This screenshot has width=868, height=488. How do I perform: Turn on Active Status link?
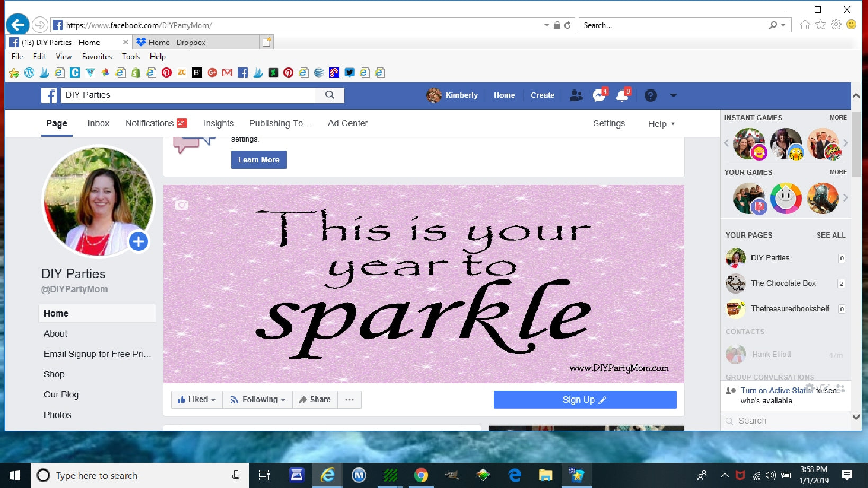click(x=776, y=391)
